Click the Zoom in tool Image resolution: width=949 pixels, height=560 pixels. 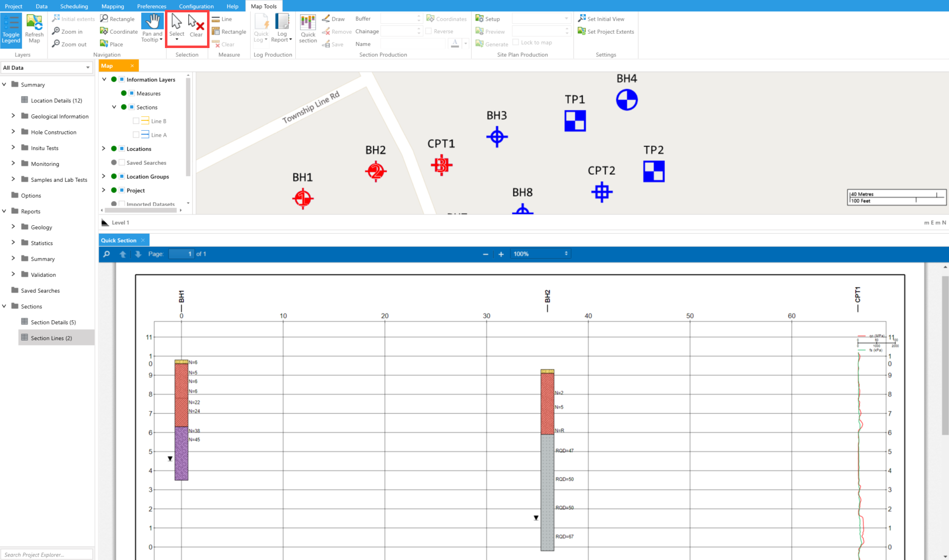[x=68, y=31]
